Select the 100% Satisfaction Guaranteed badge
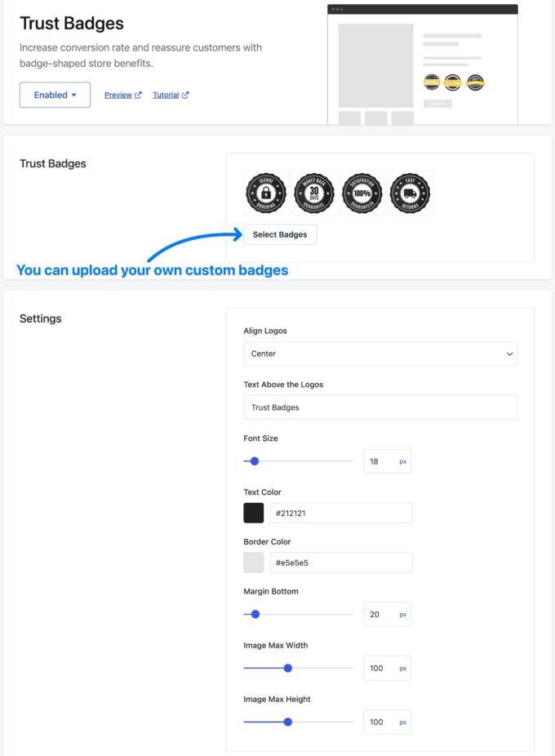This screenshot has width=555, height=756. coord(362,193)
